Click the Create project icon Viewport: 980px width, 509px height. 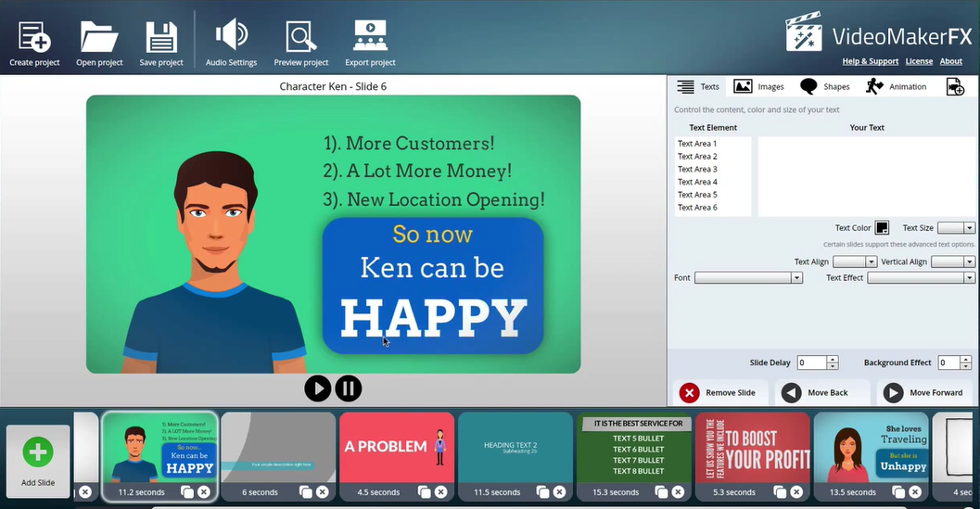coord(34,38)
